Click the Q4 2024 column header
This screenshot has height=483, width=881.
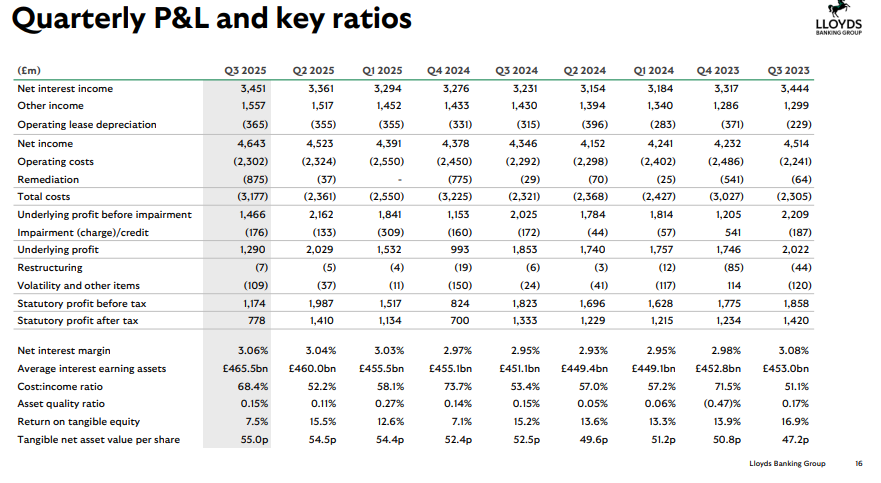click(449, 70)
